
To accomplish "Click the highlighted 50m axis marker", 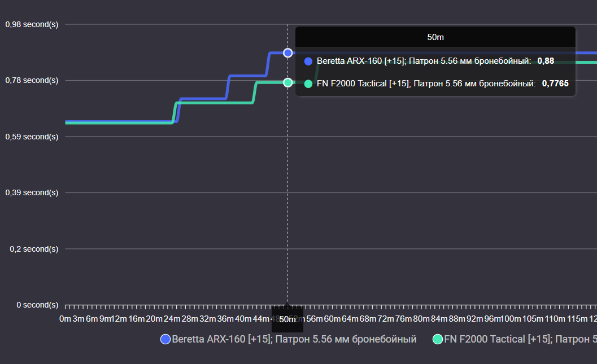I will pos(287,319).
